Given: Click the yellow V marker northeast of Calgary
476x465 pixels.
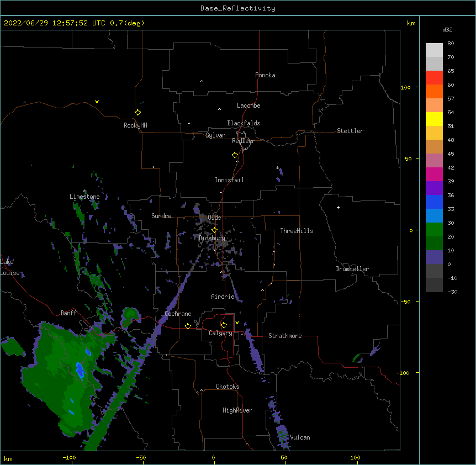Looking at the screenshot, I should click(237, 323).
